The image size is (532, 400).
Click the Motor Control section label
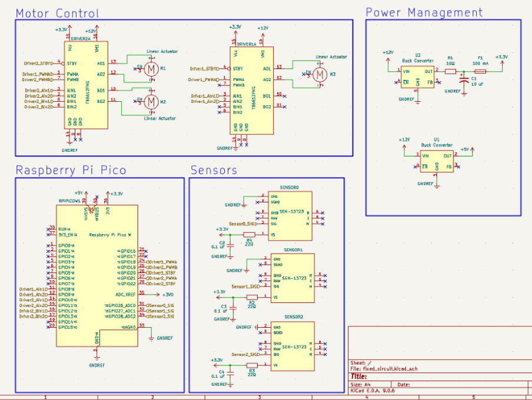(x=57, y=13)
